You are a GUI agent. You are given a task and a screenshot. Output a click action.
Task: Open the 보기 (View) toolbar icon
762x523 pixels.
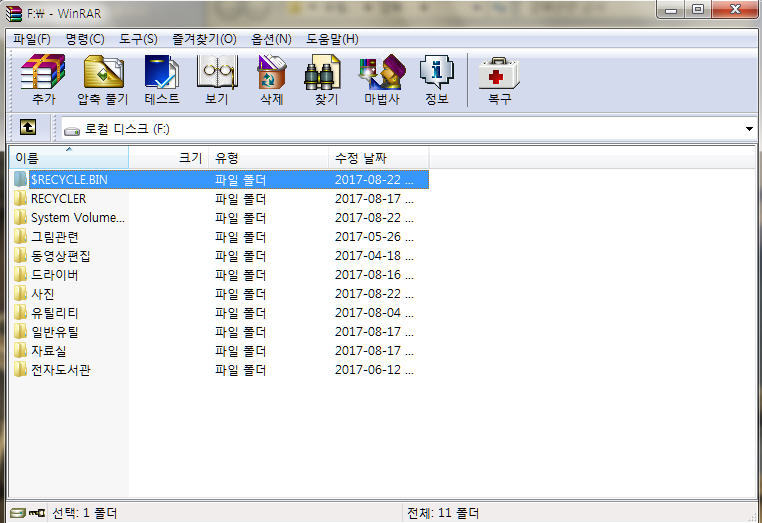217,72
